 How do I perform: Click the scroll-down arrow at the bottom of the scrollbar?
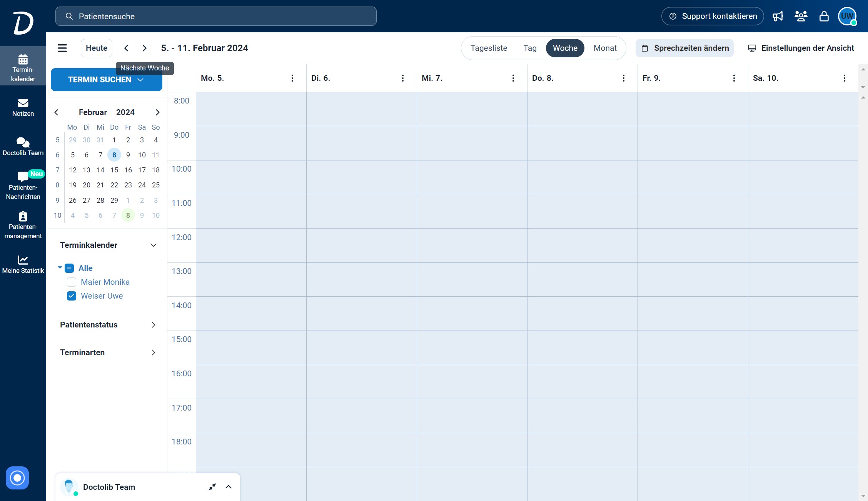coord(863,496)
